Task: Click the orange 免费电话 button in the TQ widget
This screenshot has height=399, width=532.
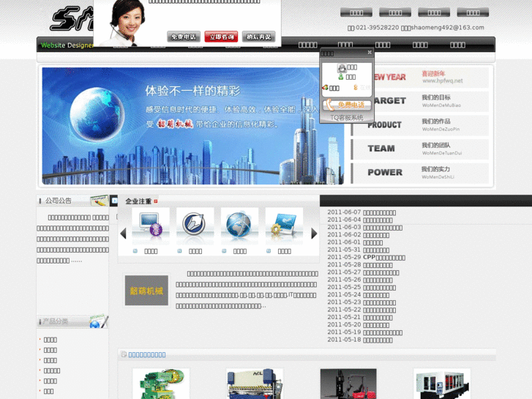Action: click(347, 105)
